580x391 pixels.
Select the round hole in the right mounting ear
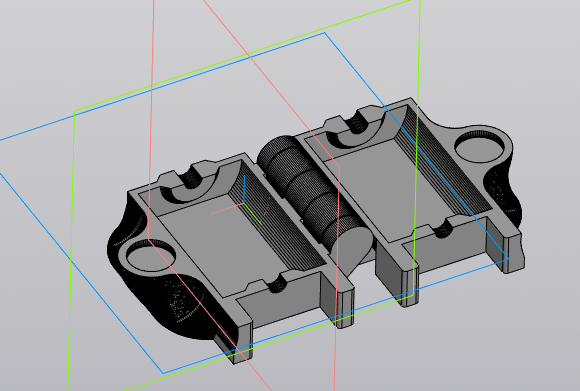(479, 147)
